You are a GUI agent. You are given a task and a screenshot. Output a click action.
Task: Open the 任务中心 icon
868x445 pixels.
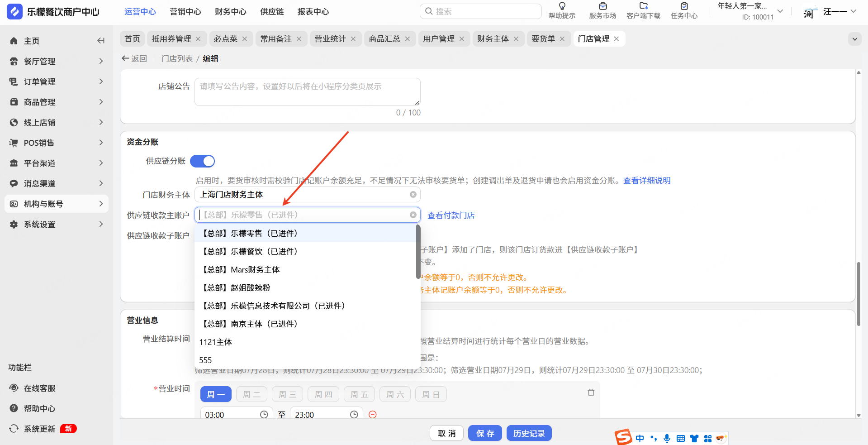point(684,6)
